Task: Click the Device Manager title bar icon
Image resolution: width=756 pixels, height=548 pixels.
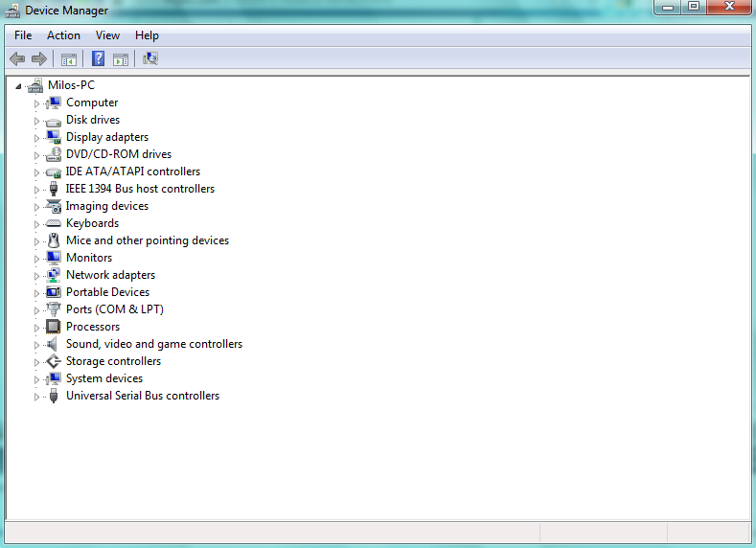Action: (12, 11)
